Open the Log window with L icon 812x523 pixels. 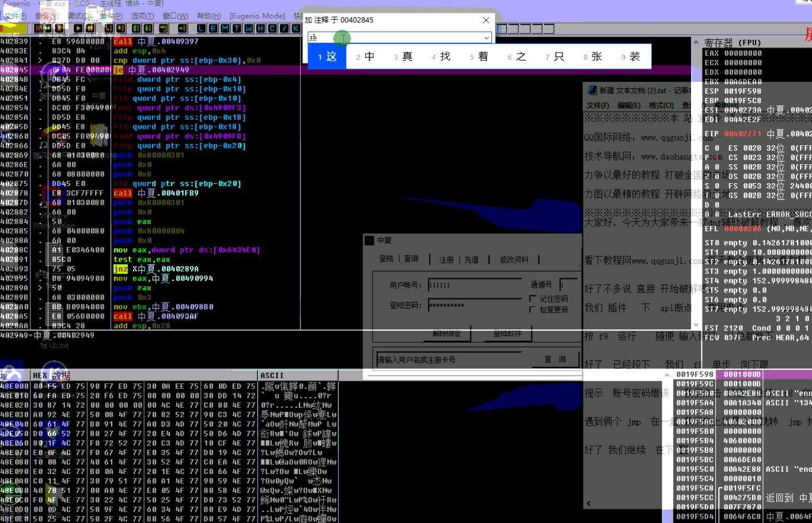click(202, 28)
